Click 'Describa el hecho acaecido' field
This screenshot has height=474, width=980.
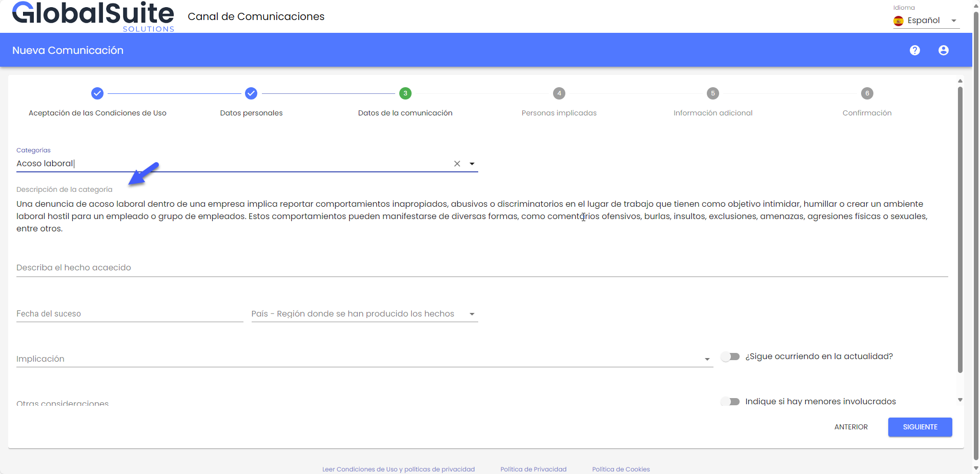pos(482,268)
